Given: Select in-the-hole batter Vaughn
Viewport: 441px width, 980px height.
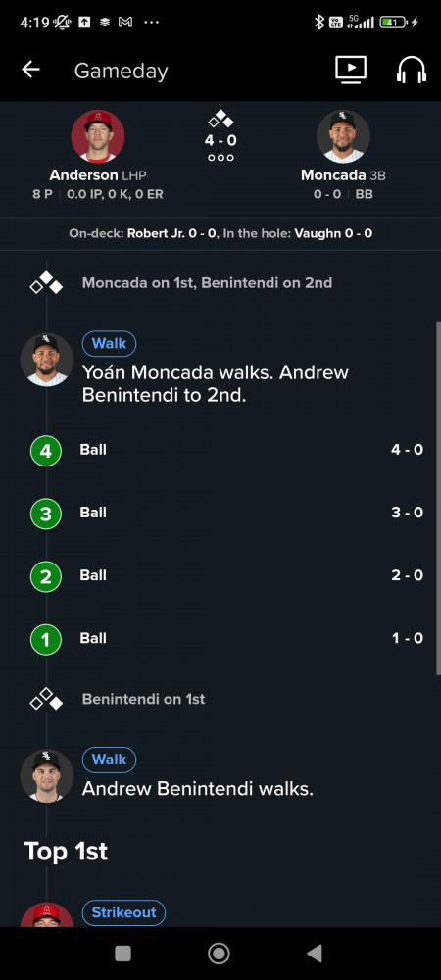Looking at the screenshot, I should [x=333, y=234].
